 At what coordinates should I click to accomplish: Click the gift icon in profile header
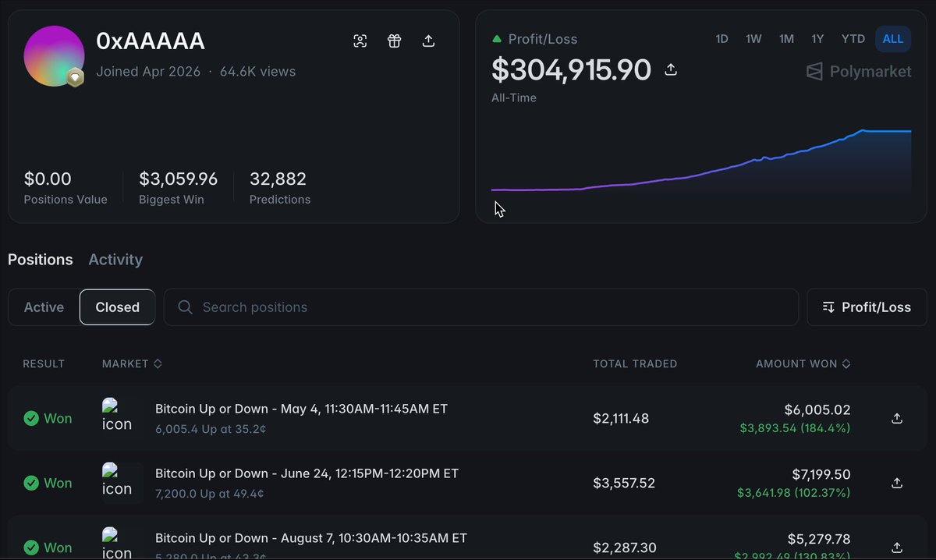[394, 41]
